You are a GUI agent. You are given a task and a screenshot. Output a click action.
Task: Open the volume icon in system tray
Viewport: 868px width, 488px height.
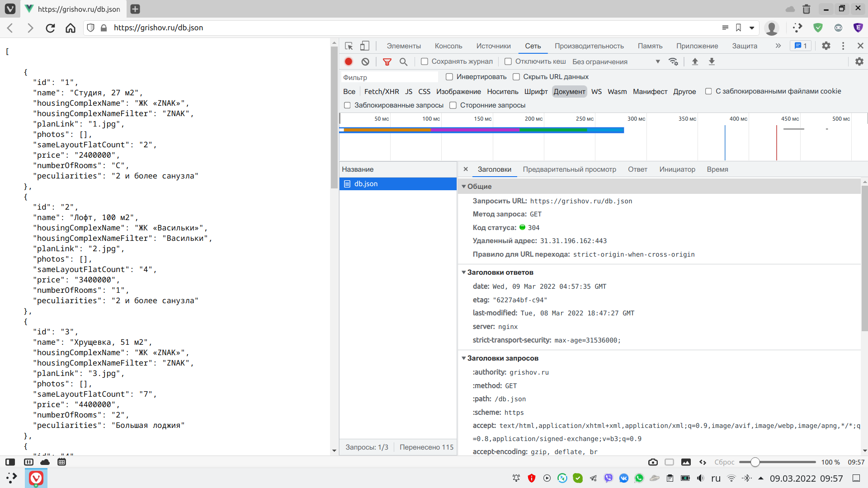[700, 478]
